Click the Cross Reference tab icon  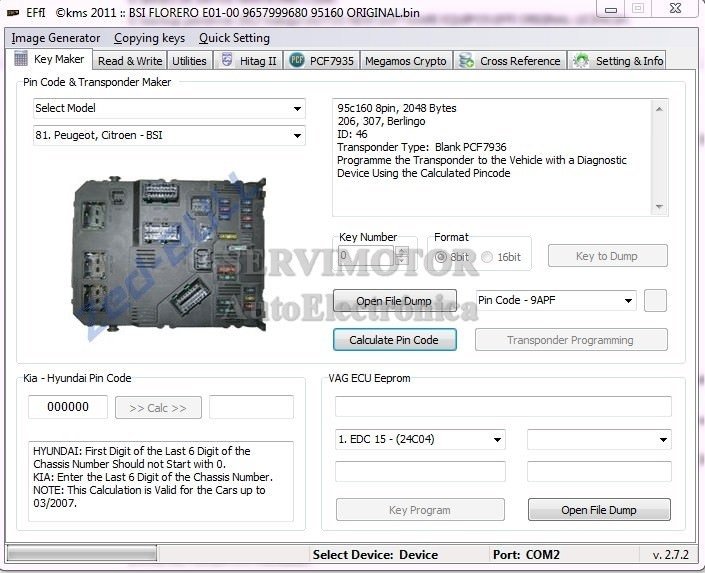coord(467,61)
